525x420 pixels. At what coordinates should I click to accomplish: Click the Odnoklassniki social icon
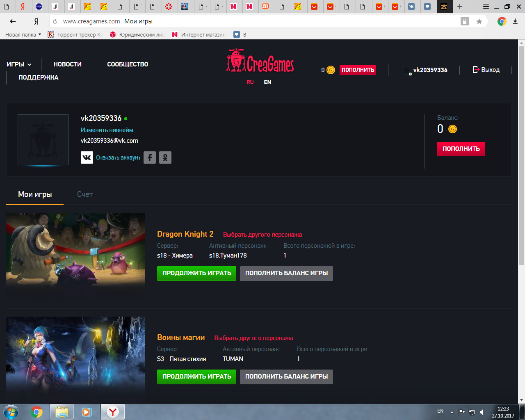pyautogui.click(x=165, y=157)
